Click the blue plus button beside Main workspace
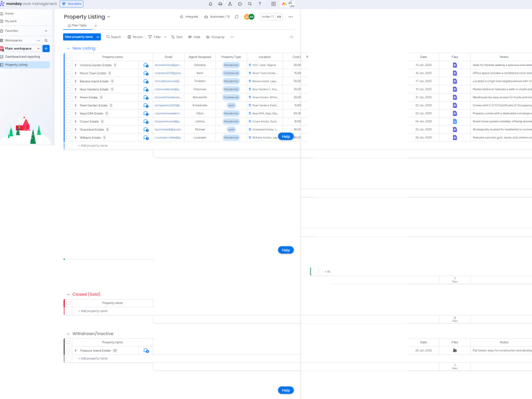Image resolution: width=532 pixels, height=399 pixels. [46, 48]
